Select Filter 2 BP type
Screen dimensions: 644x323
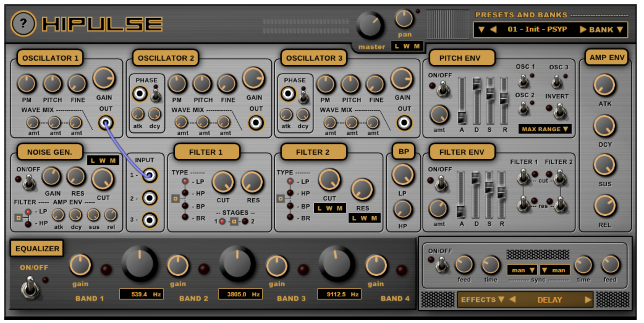click(290, 206)
